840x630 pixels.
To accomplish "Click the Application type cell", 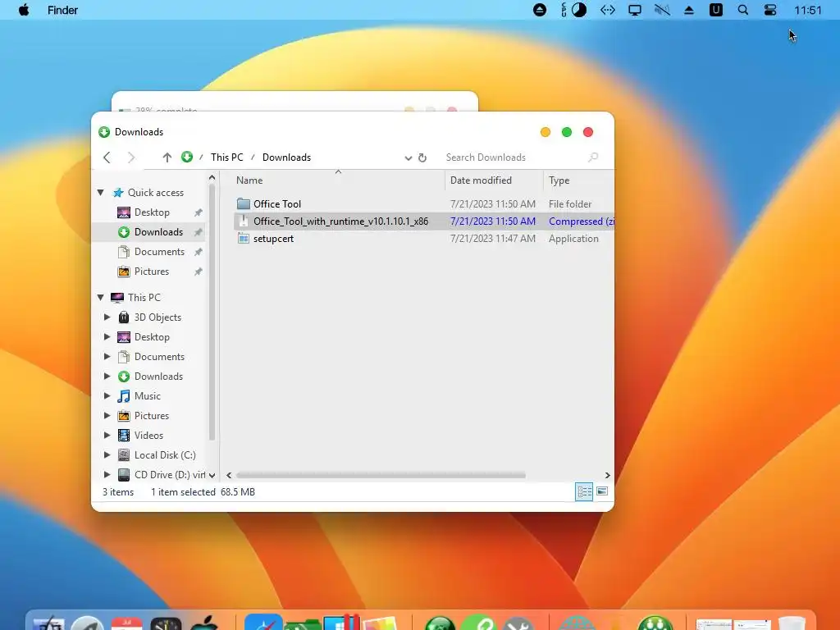I will click(573, 239).
